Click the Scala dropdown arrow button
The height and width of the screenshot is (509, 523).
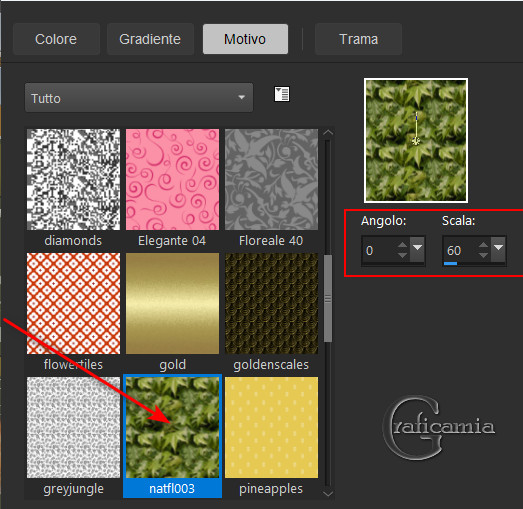(x=498, y=249)
